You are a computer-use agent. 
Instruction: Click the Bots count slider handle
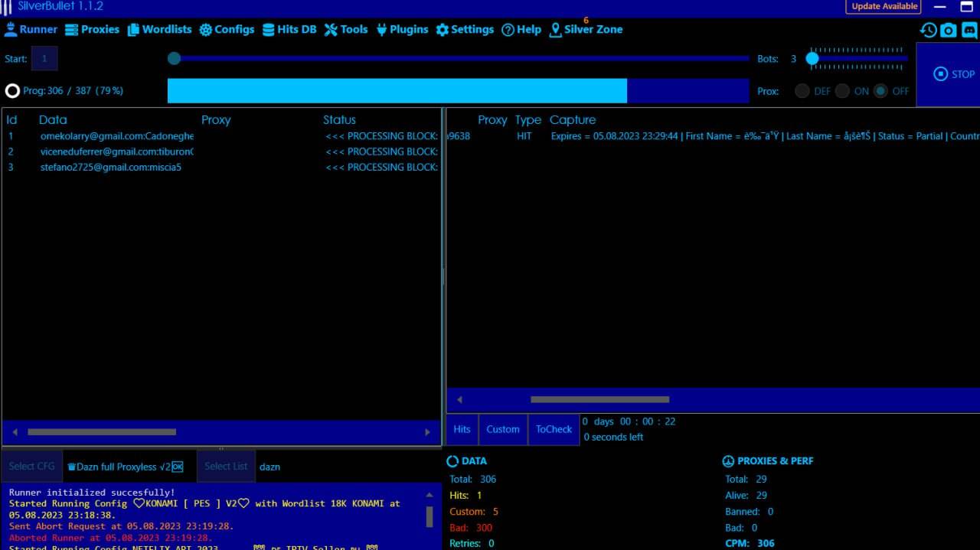(x=812, y=58)
